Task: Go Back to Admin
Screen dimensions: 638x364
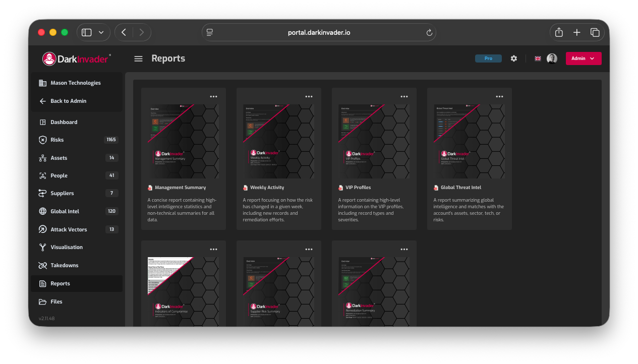Action: [77, 101]
